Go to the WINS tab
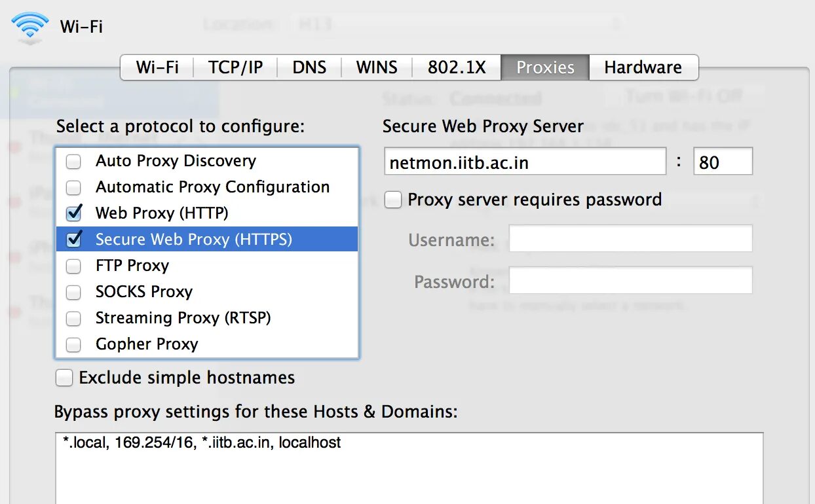This screenshot has height=504, width=815. coord(377,67)
